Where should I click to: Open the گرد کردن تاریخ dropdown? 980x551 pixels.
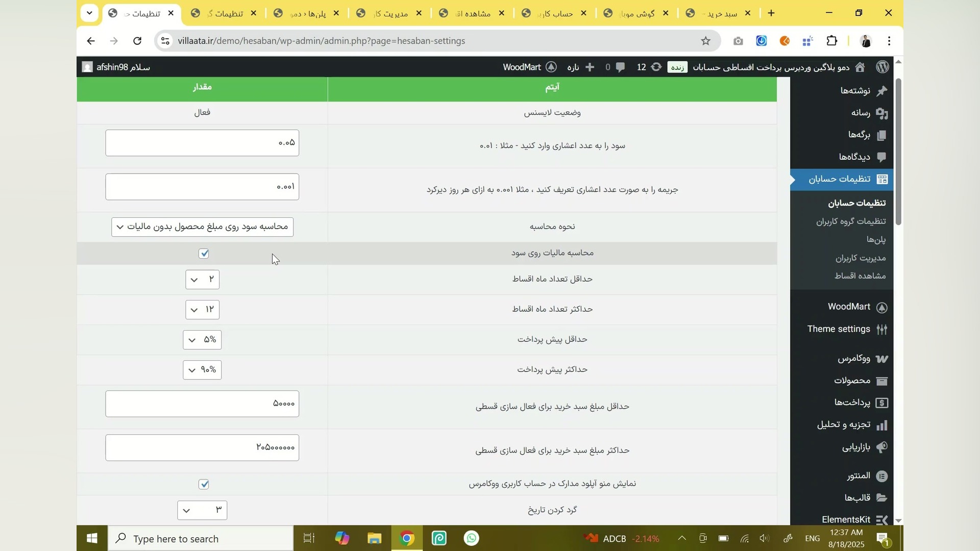202,510
